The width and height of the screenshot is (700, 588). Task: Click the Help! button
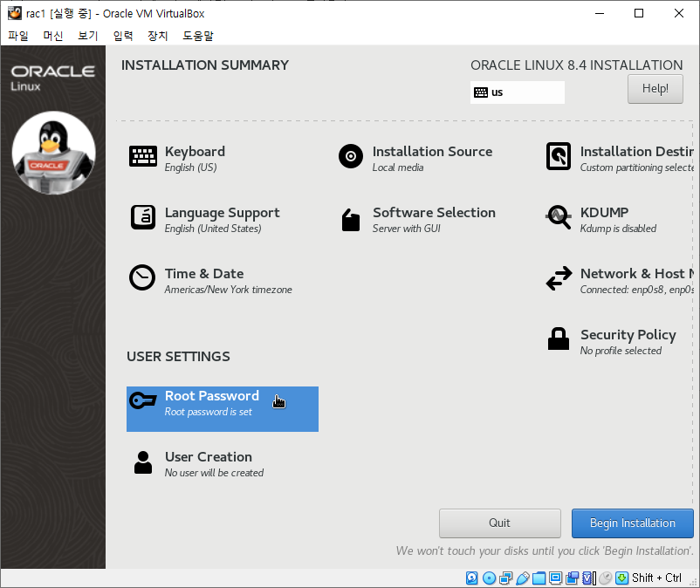click(x=655, y=89)
